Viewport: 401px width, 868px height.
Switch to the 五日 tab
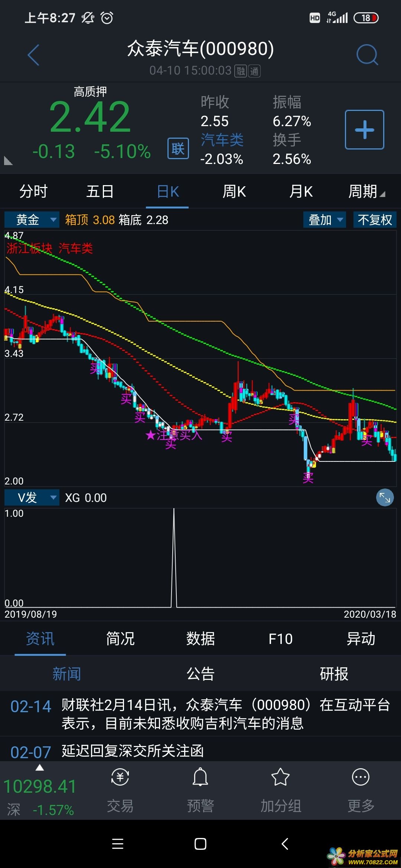click(x=100, y=192)
